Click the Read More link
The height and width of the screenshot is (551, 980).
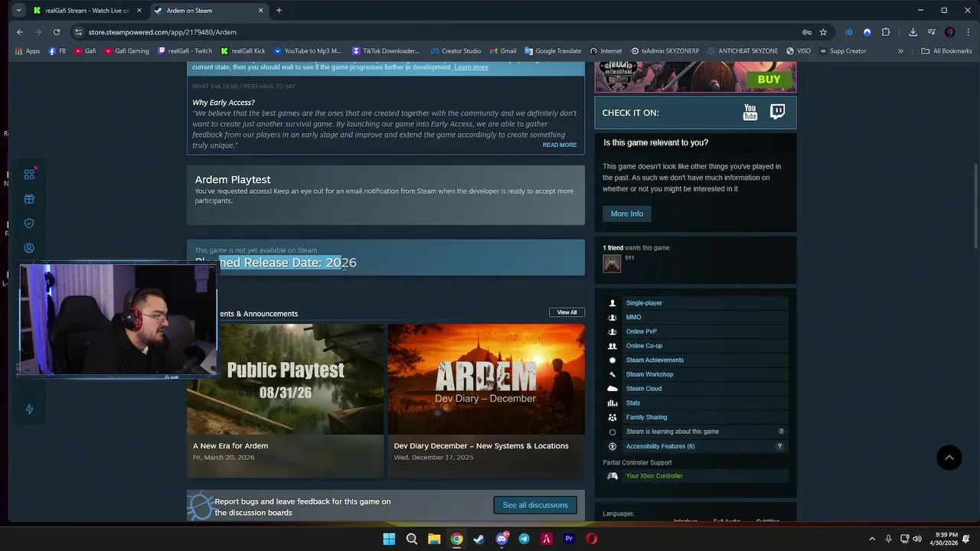tap(560, 145)
